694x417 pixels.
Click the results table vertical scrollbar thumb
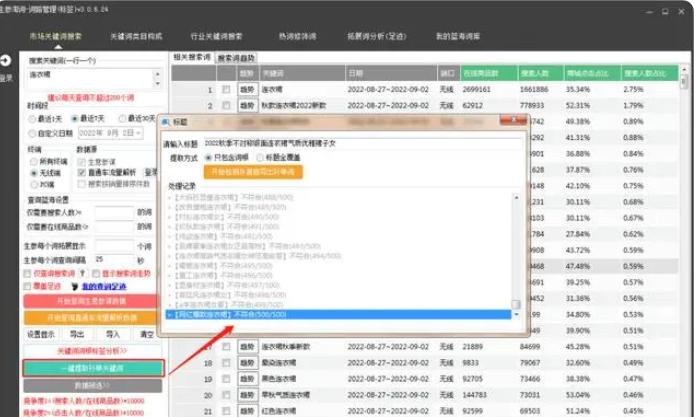[x=684, y=82]
